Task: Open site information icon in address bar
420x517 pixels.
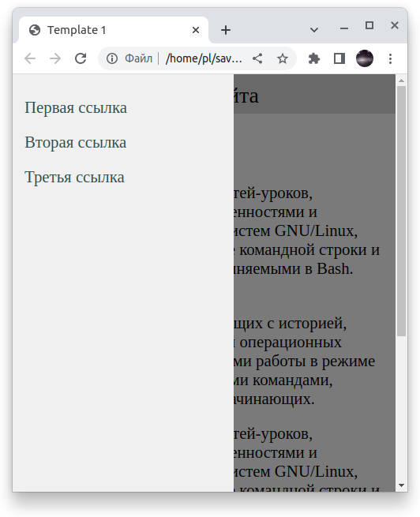Action: tap(112, 58)
